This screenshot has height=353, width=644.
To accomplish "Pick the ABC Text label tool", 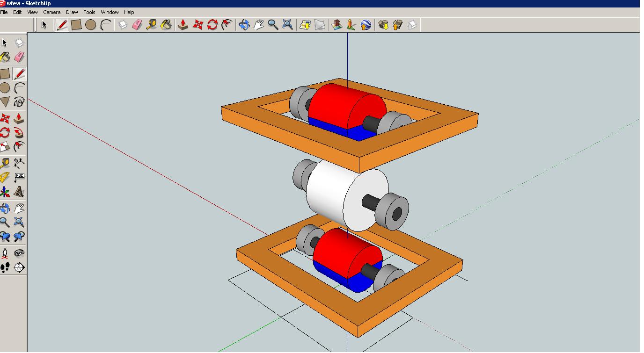I will click(19, 178).
